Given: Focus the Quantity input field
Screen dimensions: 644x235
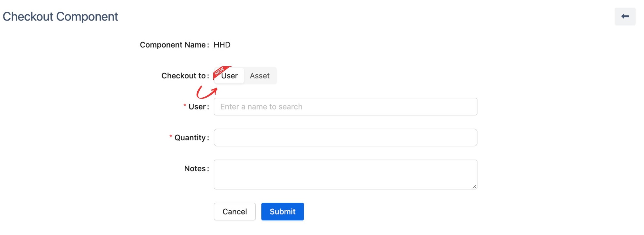Looking at the screenshot, I should click(x=345, y=138).
